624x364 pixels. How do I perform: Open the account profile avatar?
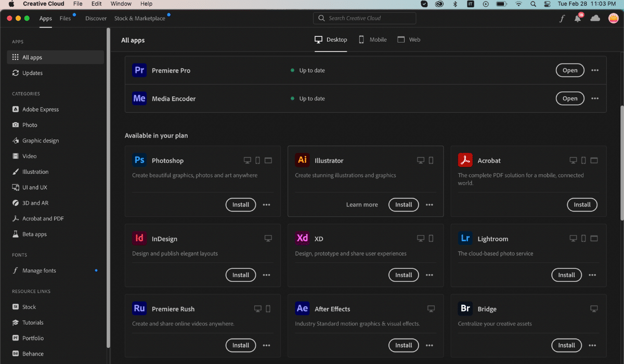(x=614, y=18)
